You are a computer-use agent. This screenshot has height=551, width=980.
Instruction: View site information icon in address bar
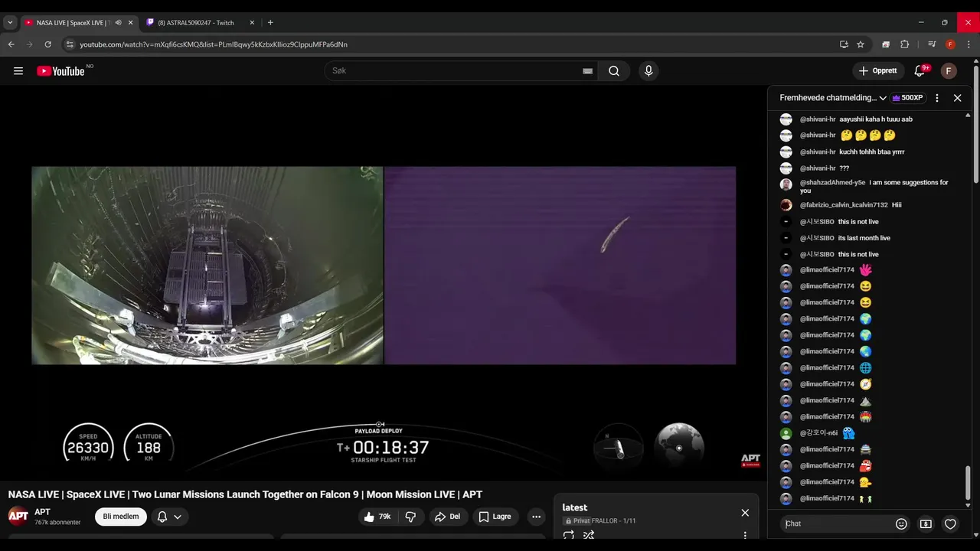pyautogui.click(x=70, y=44)
